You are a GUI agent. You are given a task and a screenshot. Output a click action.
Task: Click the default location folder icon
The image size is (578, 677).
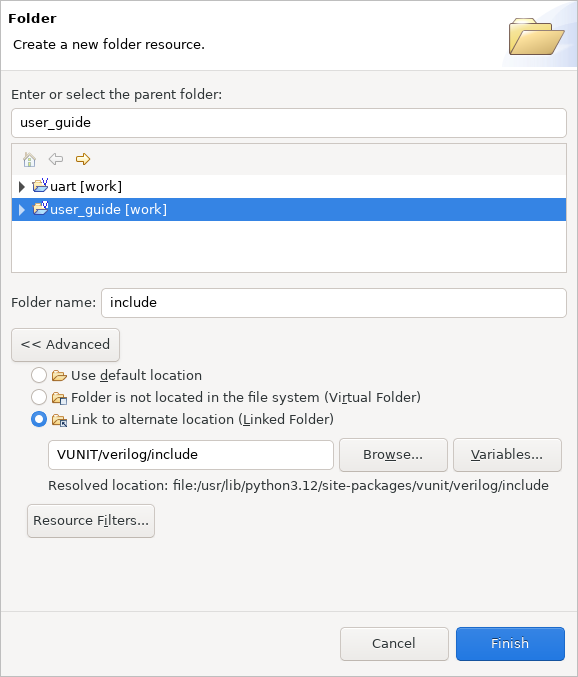click(x=59, y=376)
